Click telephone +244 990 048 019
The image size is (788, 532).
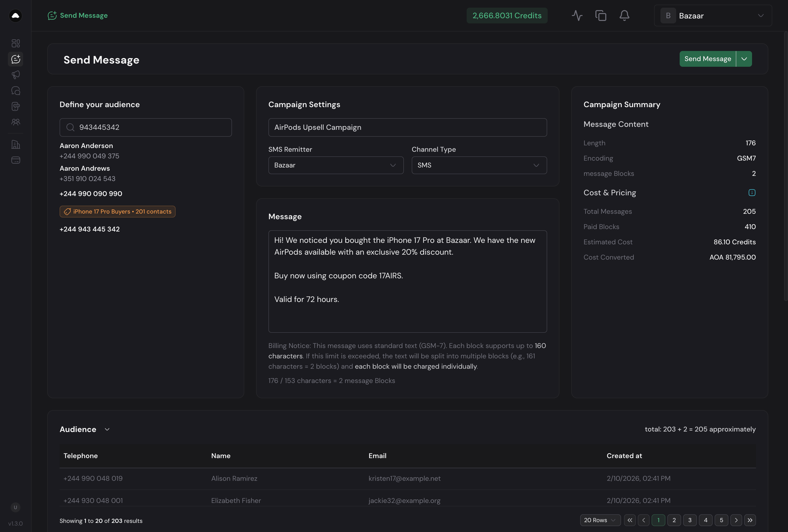click(93, 478)
